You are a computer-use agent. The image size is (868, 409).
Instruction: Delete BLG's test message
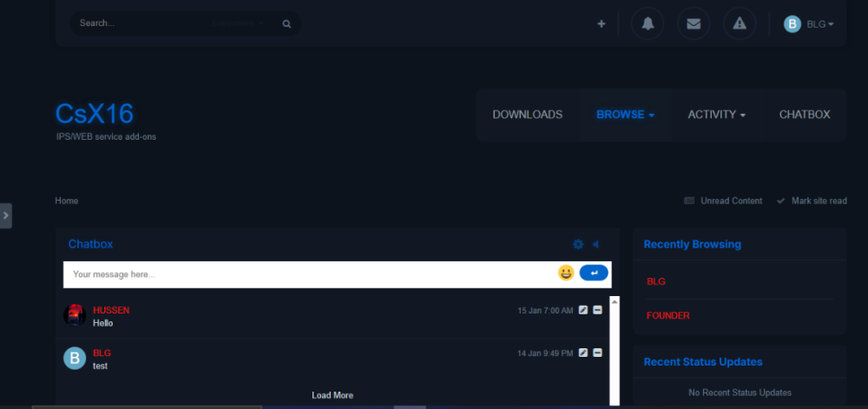point(597,353)
